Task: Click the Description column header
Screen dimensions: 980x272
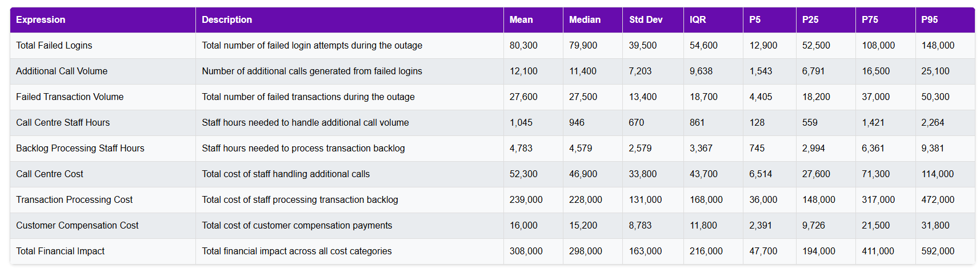Action: 227,20
